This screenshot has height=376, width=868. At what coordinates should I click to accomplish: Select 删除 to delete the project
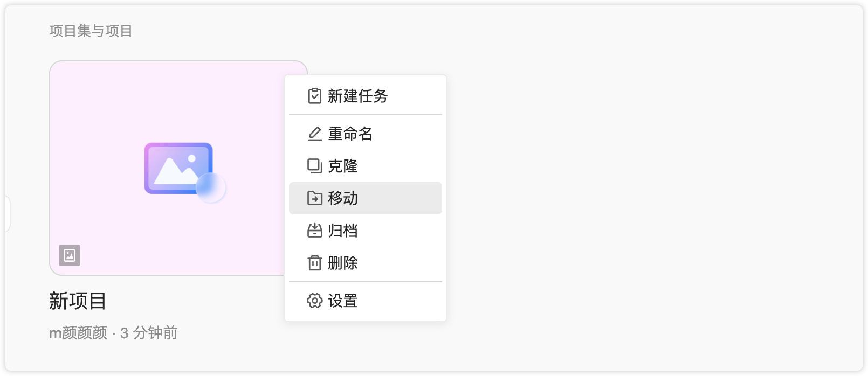343,263
